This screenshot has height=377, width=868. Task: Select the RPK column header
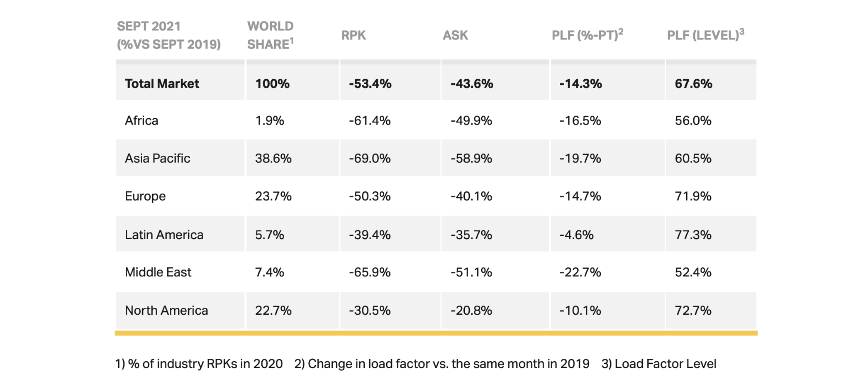(x=354, y=35)
